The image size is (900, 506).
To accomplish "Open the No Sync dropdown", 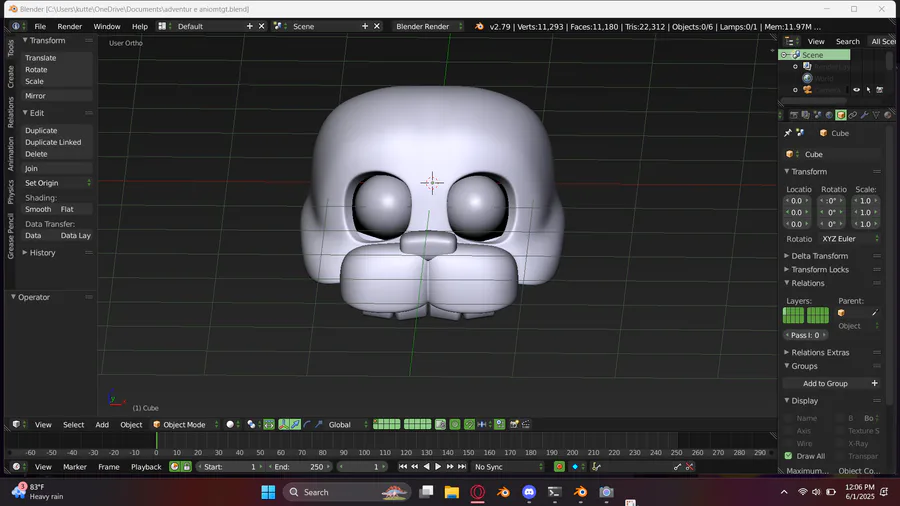I will click(508, 466).
